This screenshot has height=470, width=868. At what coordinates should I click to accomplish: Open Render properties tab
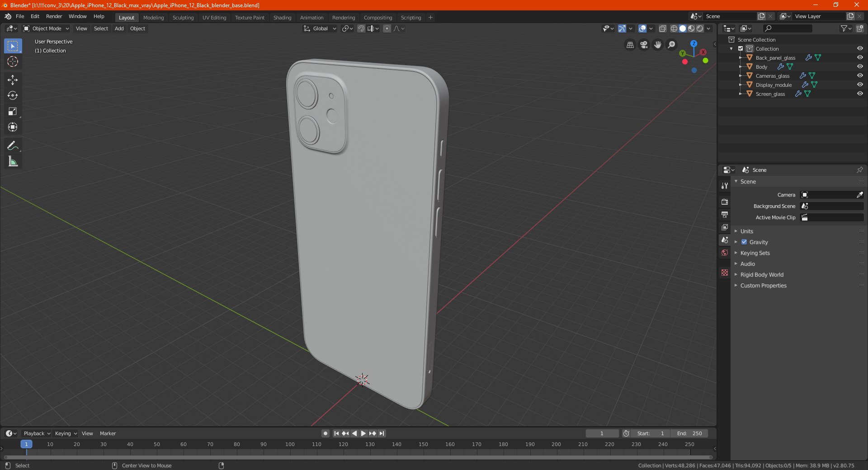click(725, 202)
